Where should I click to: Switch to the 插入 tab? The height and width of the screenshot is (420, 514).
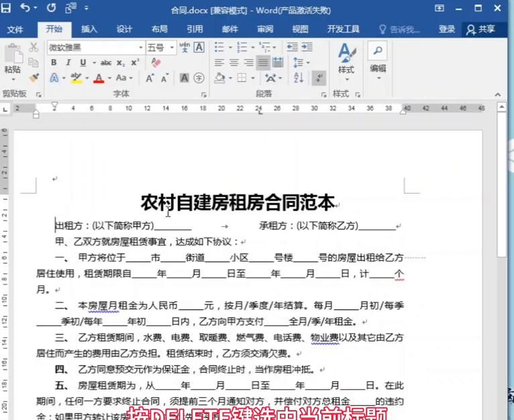coord(89,29)
